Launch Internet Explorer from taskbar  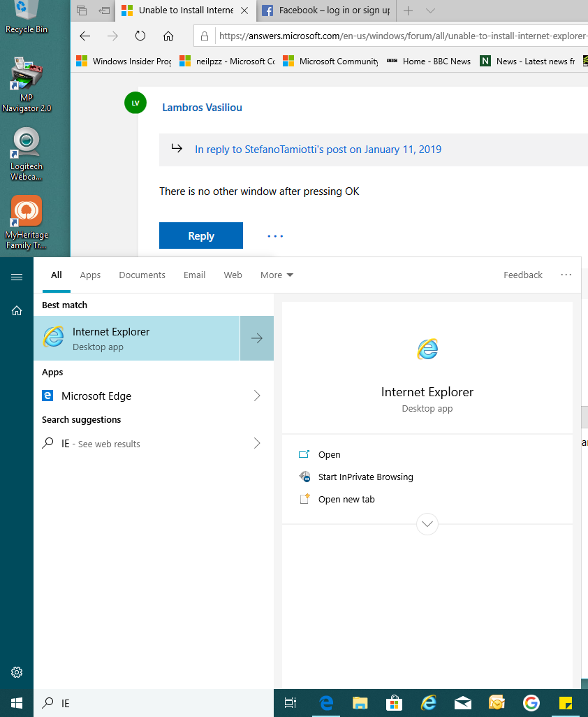pos(429,703)
